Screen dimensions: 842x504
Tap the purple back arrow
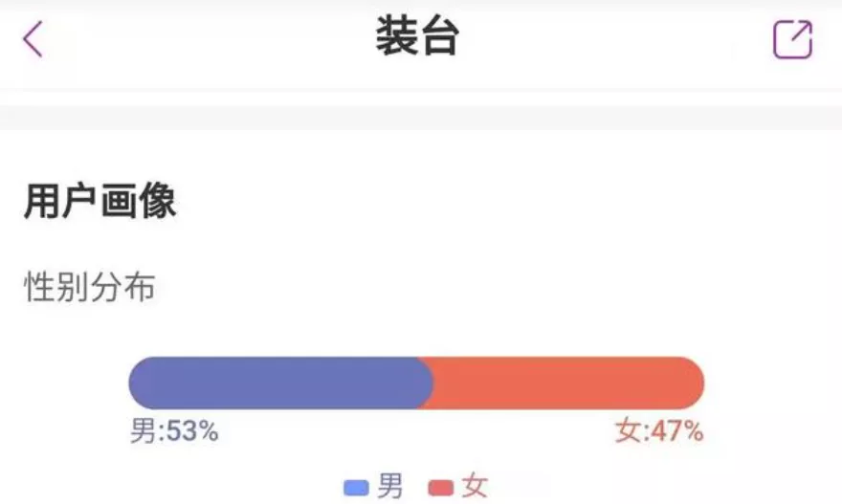point(33,39)
